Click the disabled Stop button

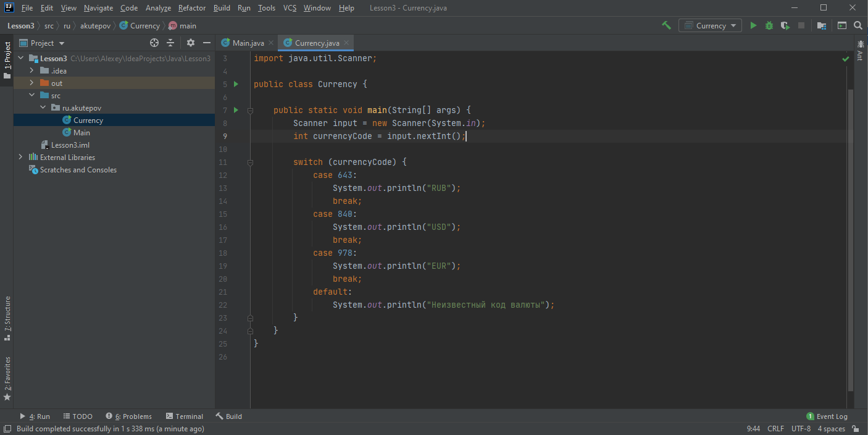(x=801, y=25)
